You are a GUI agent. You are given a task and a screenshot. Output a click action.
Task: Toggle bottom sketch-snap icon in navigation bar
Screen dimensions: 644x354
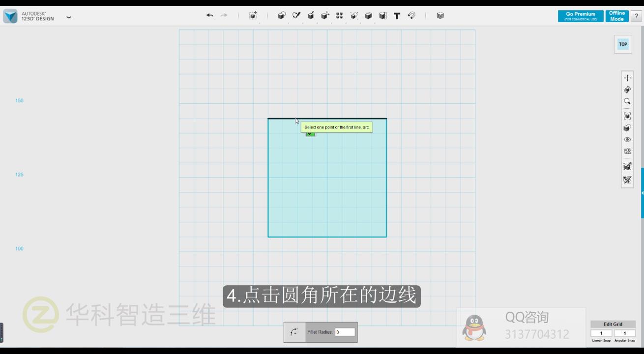pos(627,180)
